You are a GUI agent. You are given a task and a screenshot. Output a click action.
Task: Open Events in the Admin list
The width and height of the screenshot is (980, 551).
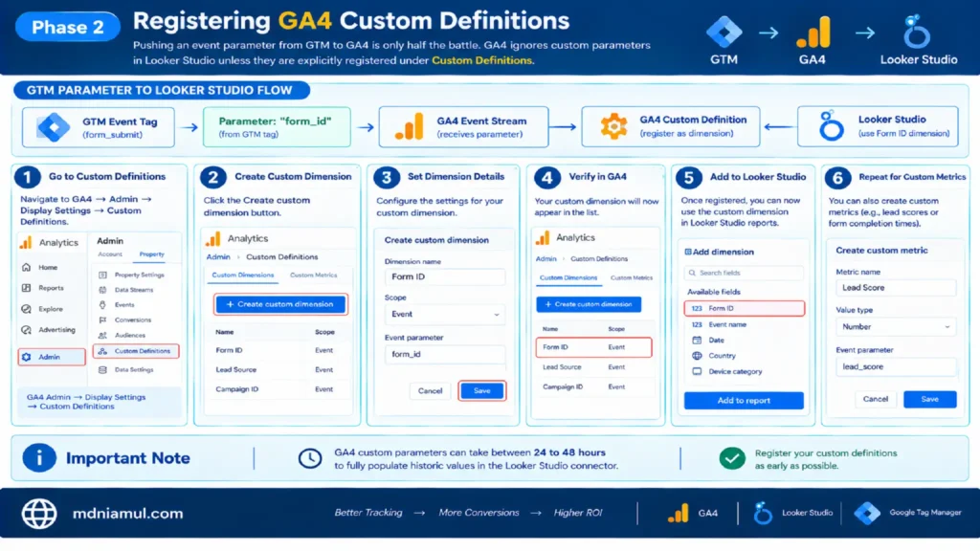[117, 305]
